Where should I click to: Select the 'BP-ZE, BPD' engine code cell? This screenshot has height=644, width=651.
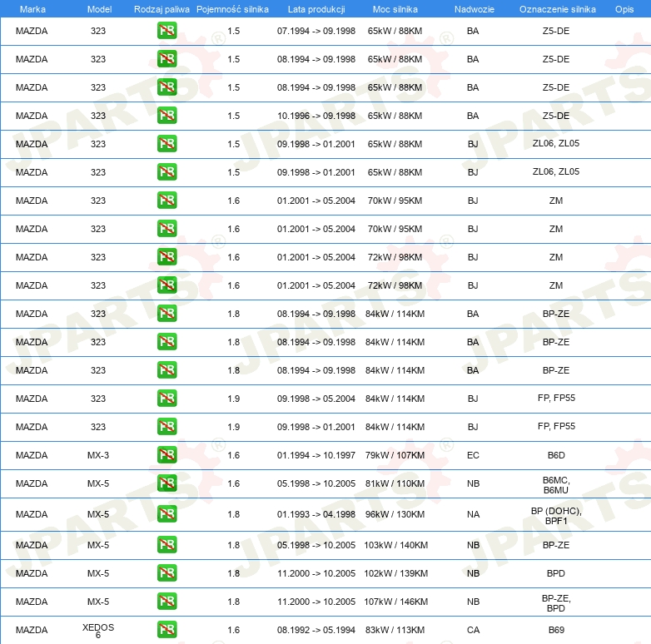556,603
